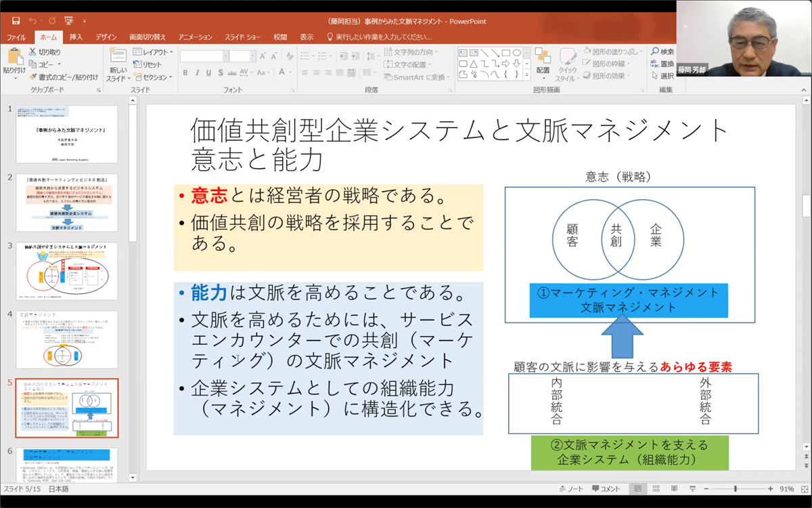Expand shapes gallery More arrow

tap(527, 75)
